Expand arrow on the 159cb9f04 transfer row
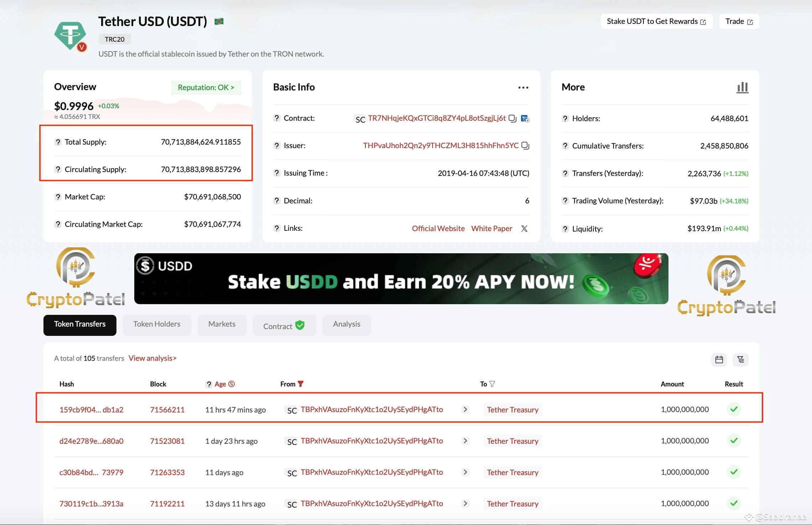The height and width of the screenshot is (525, 812). click(465, 410)
